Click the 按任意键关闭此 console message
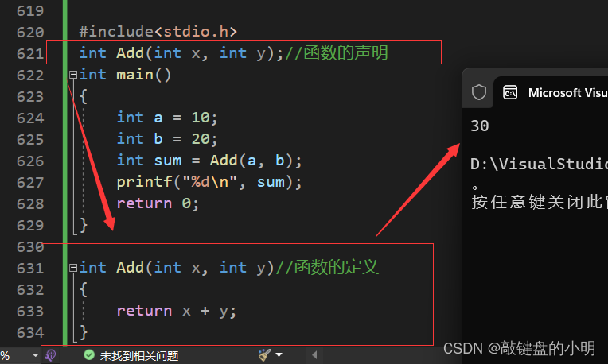 click(540, 202)
